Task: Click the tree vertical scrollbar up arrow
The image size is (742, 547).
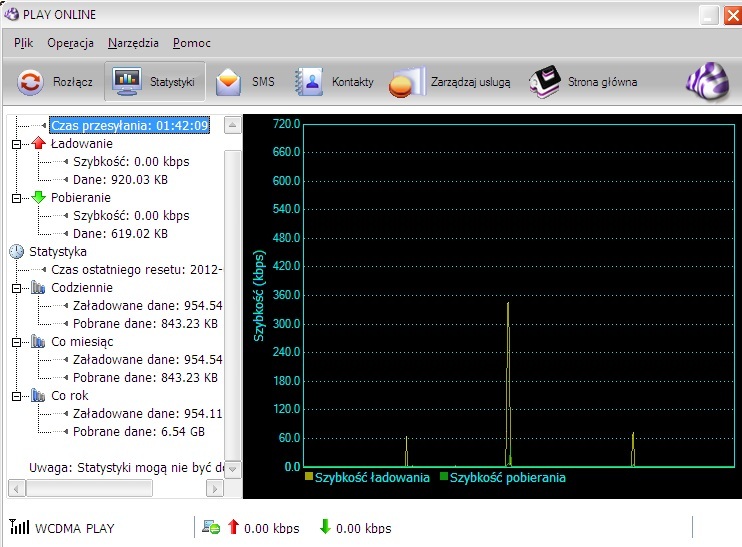Action: click(232, 125)
